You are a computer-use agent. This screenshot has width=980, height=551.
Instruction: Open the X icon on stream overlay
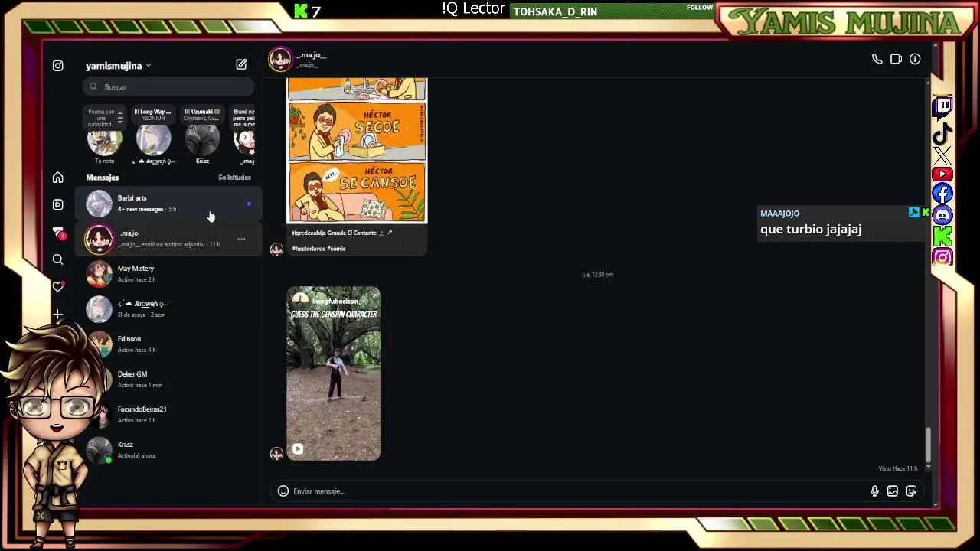click(942, 156)
